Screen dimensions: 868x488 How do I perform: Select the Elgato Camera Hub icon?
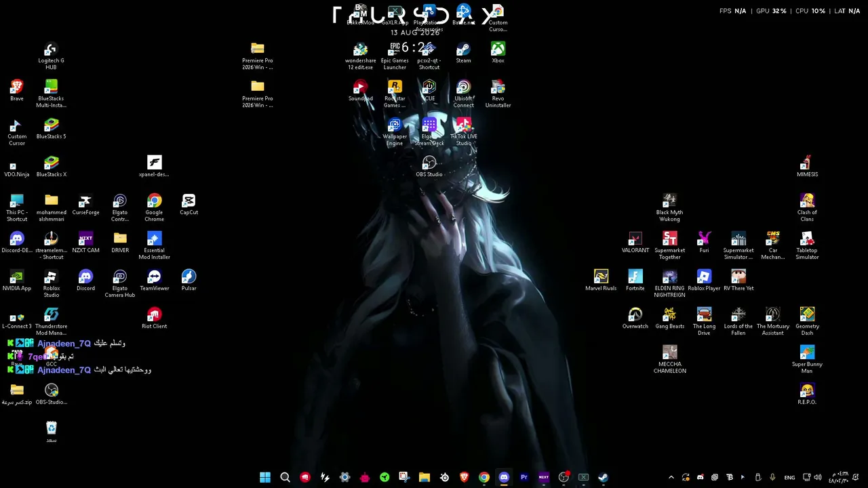(x=120, y=284)
